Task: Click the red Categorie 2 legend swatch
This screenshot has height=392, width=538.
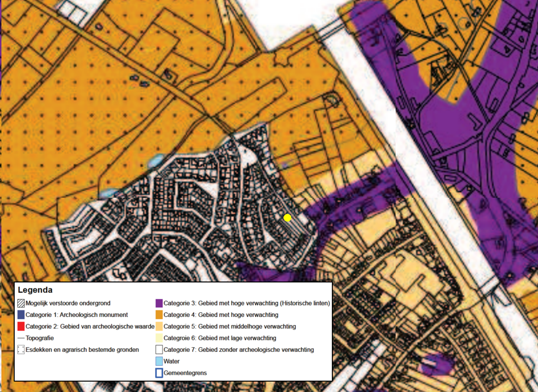Action: tap(21, 326)
